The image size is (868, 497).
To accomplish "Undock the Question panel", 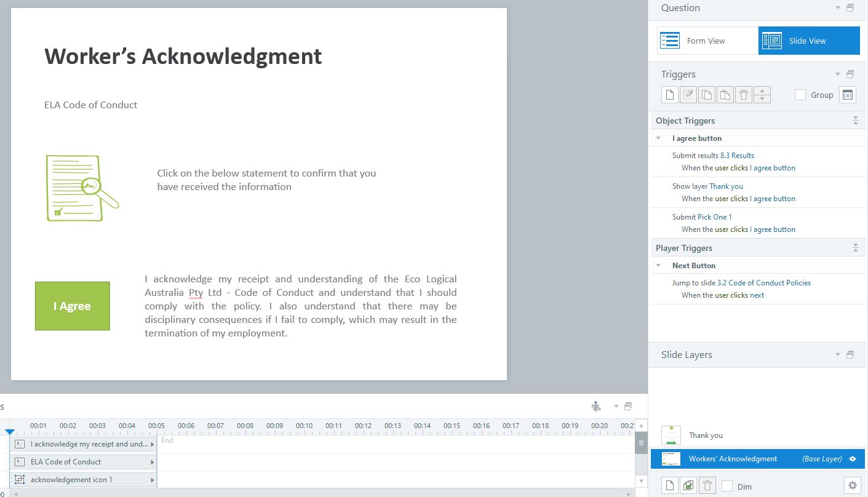I will click(850, 8).
